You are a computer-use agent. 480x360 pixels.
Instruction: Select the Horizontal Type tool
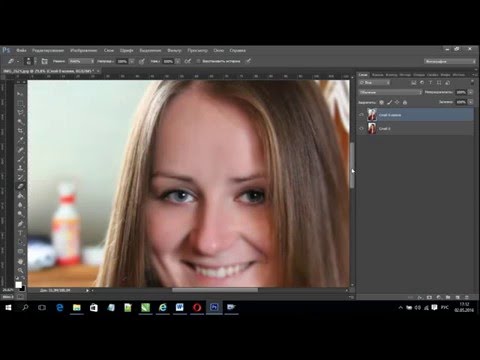[20, 233]
